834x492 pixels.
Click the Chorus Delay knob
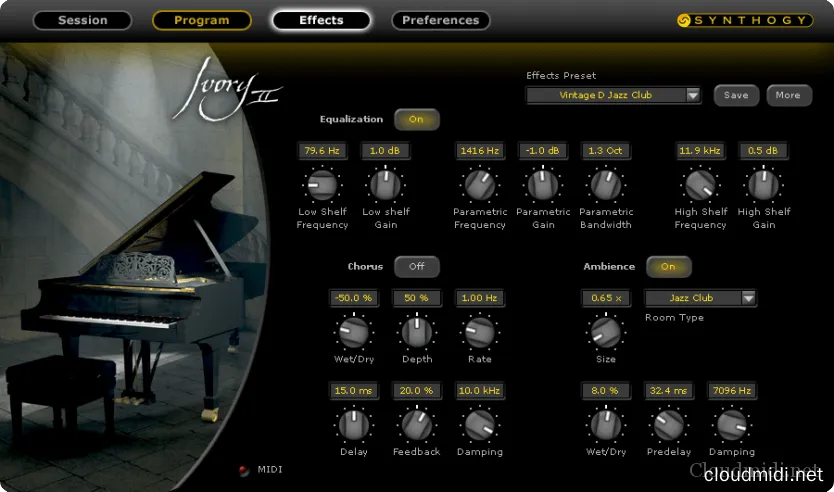click(x=354, y=424)
